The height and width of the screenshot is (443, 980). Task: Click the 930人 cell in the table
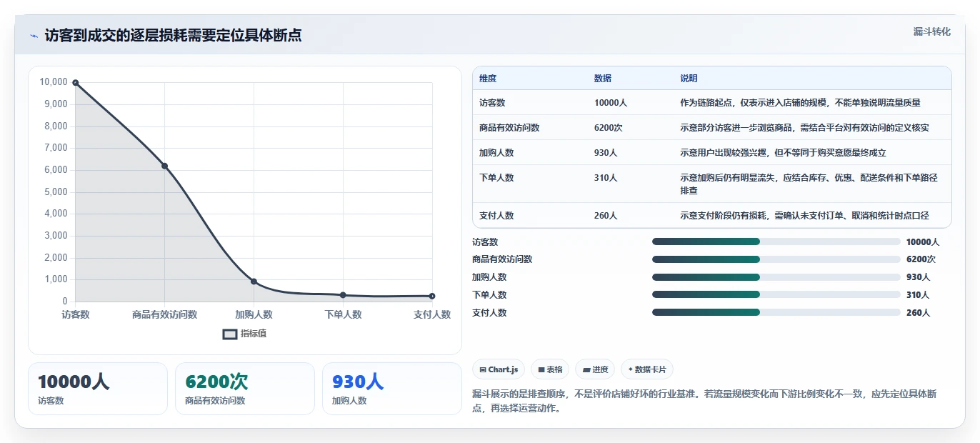606,153
